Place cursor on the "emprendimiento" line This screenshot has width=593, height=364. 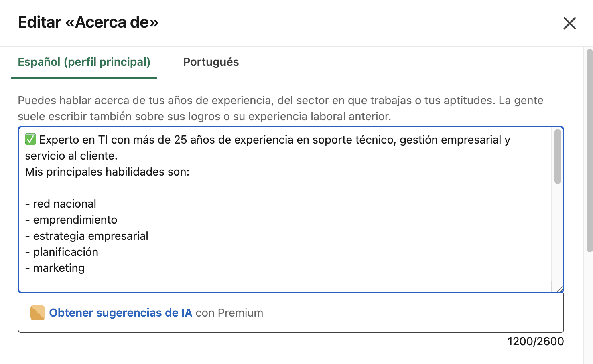tap(75, 220)
